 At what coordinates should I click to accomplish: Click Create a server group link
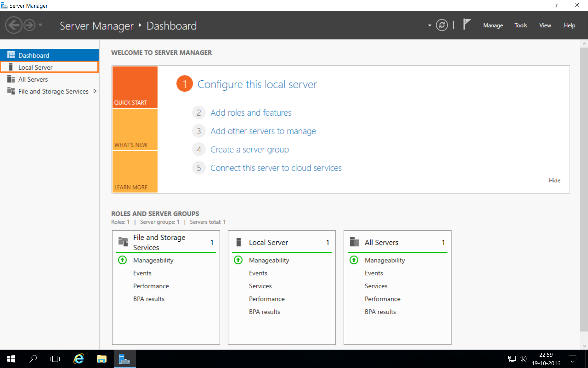click(x=250, y=149)
